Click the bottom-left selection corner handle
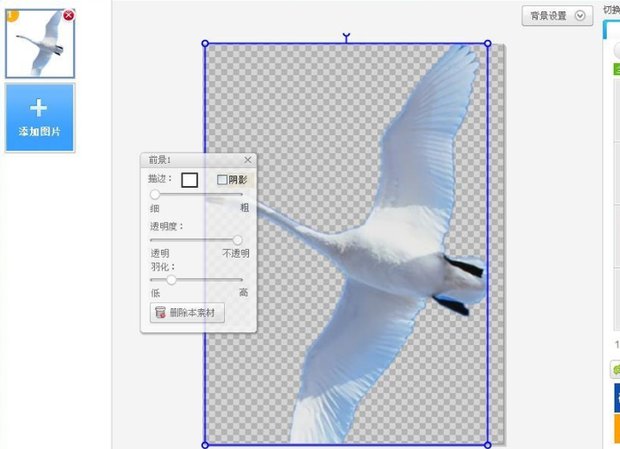The image size is (620, 449). (205, 444)
